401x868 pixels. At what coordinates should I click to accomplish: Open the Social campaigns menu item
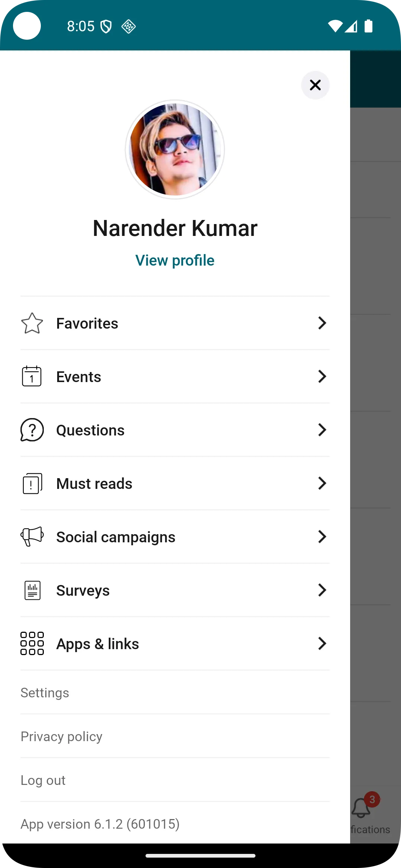(116, 537)
